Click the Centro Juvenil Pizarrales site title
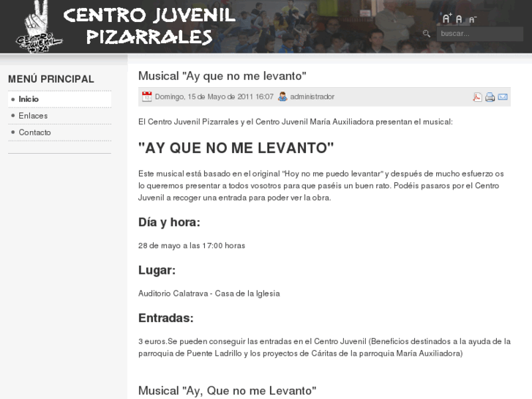Image resolution: width=532 pixels, height=399 pixels. click(149, 26)
